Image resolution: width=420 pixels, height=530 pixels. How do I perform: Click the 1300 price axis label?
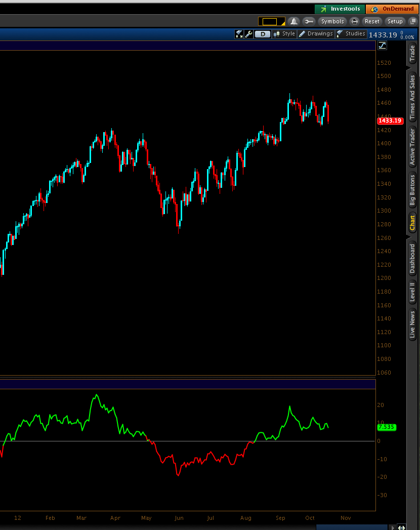tap(384, 211)
